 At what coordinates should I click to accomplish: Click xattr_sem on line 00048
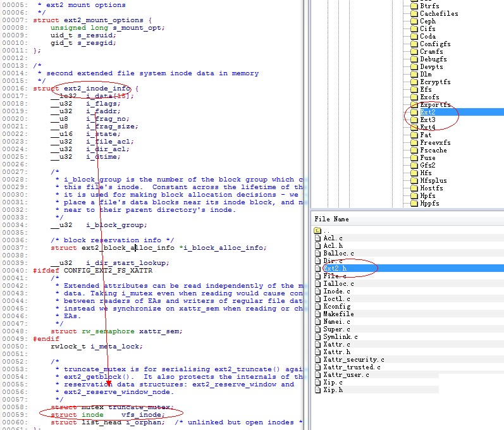click(x=161, y=331)
